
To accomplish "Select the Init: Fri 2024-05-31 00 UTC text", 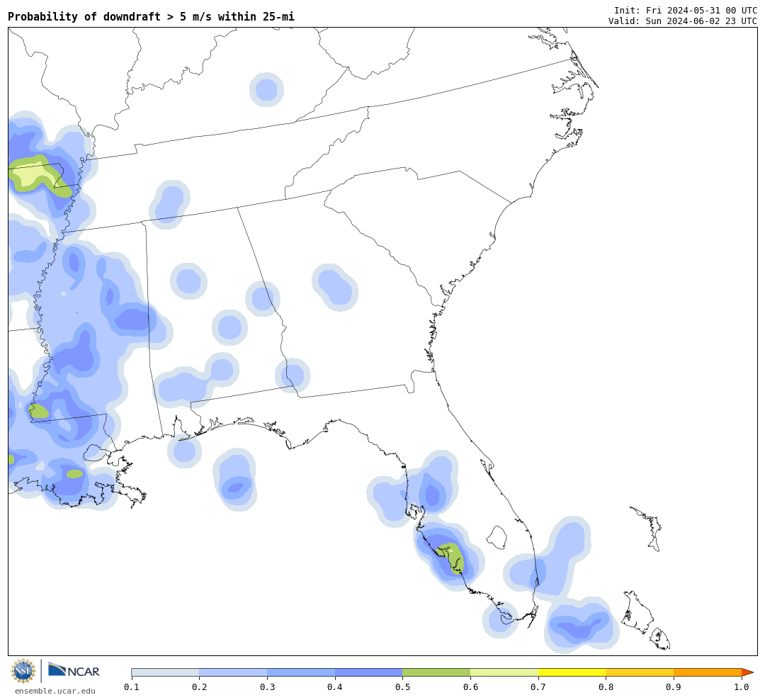I will point(686,10).
